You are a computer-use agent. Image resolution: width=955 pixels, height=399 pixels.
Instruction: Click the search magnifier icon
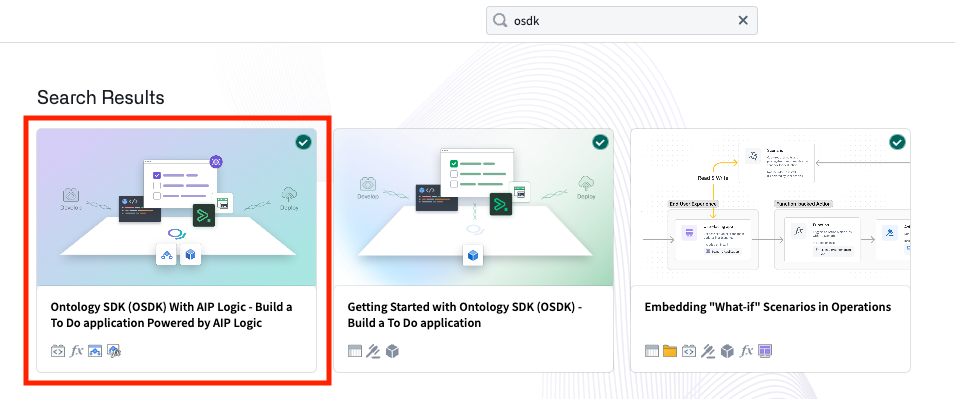(500, 21)
